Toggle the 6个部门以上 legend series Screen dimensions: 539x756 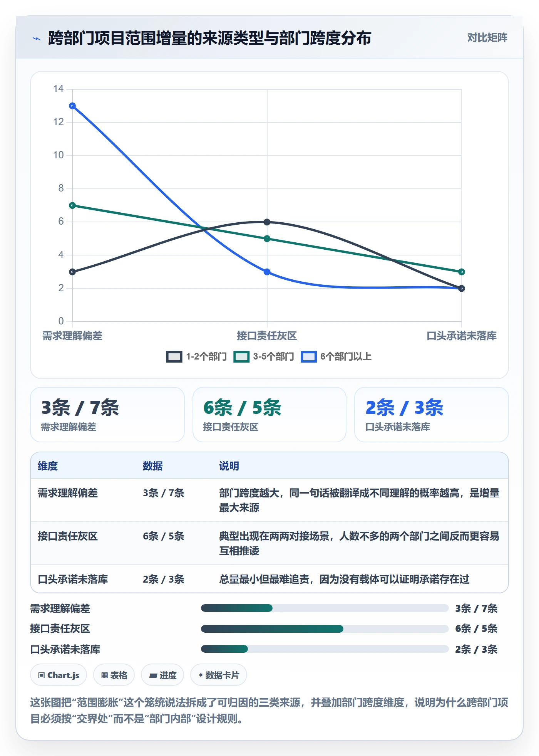click(336, 356)
